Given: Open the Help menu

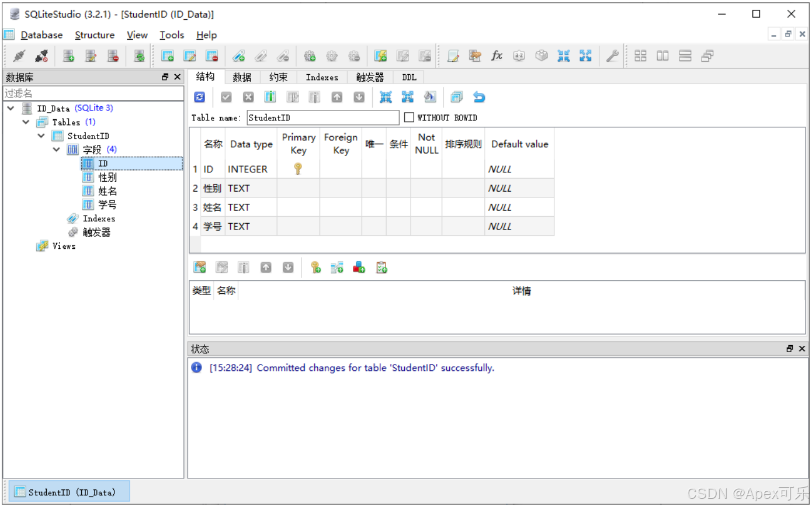Looking at the screenshot, I should [x=207, y=35].
